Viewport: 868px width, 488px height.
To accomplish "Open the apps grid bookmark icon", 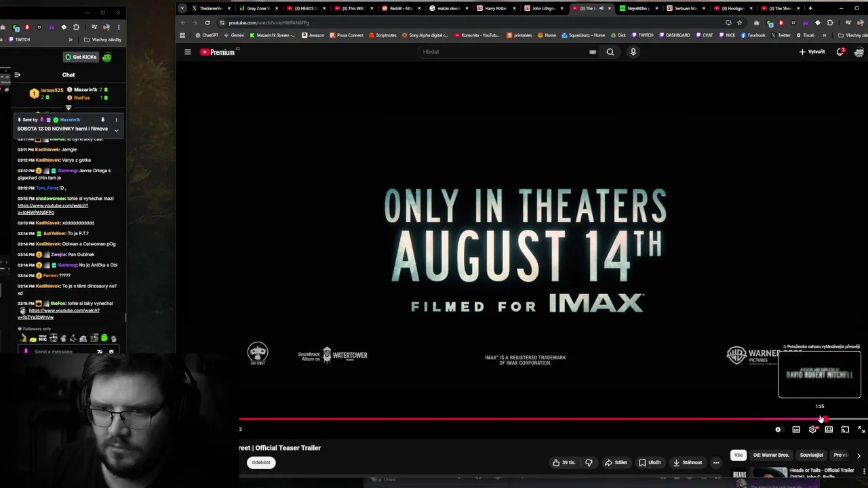I will coord(182,35).
